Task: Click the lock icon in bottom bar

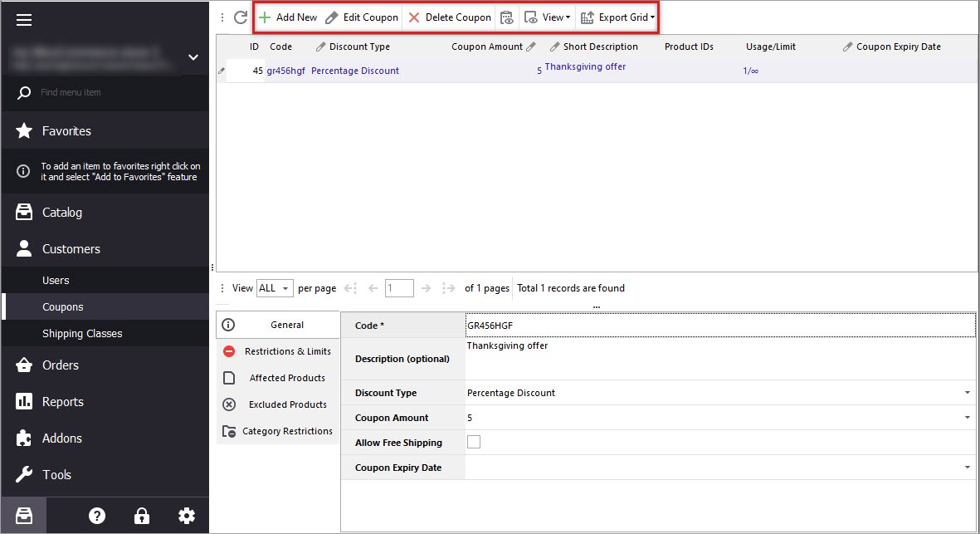Action: pos(142,516)
